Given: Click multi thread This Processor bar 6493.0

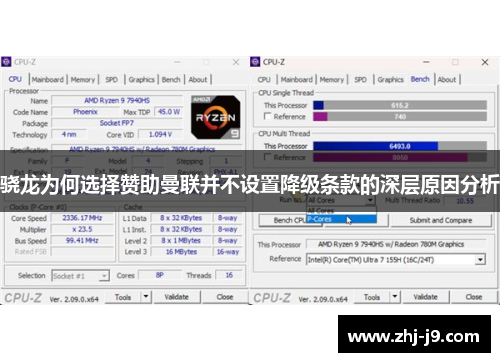Looking at the screenshot, I should tap(400, 146).
